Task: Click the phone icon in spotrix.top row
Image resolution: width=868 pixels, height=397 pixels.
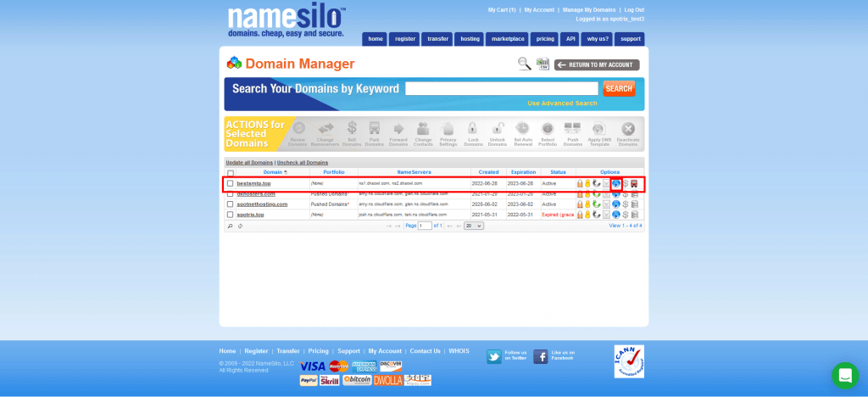Action: 597,215
